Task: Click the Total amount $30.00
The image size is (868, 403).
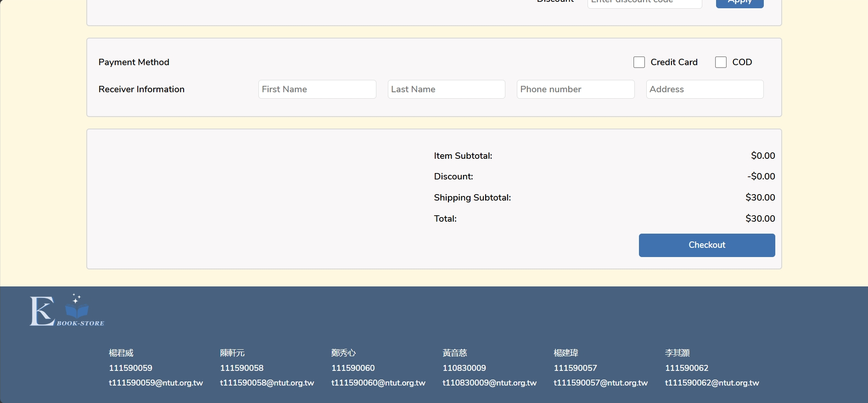Action: tap(760, 218)
